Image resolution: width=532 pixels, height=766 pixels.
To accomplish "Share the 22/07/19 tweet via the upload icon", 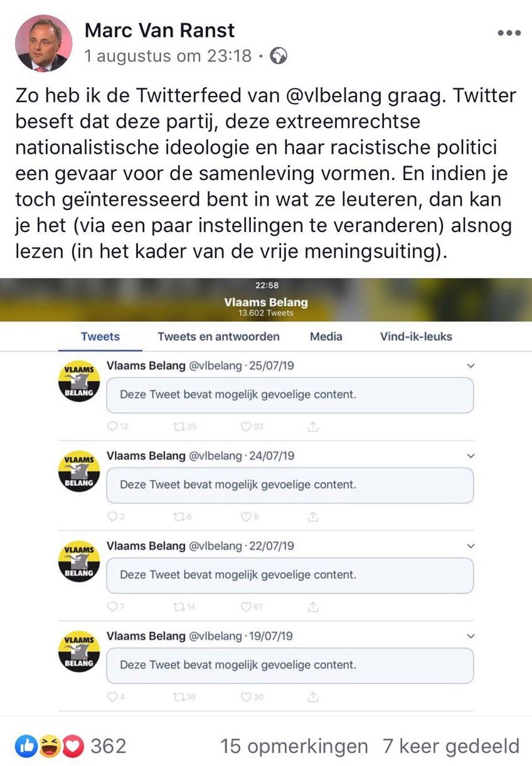I will point(313,607).
